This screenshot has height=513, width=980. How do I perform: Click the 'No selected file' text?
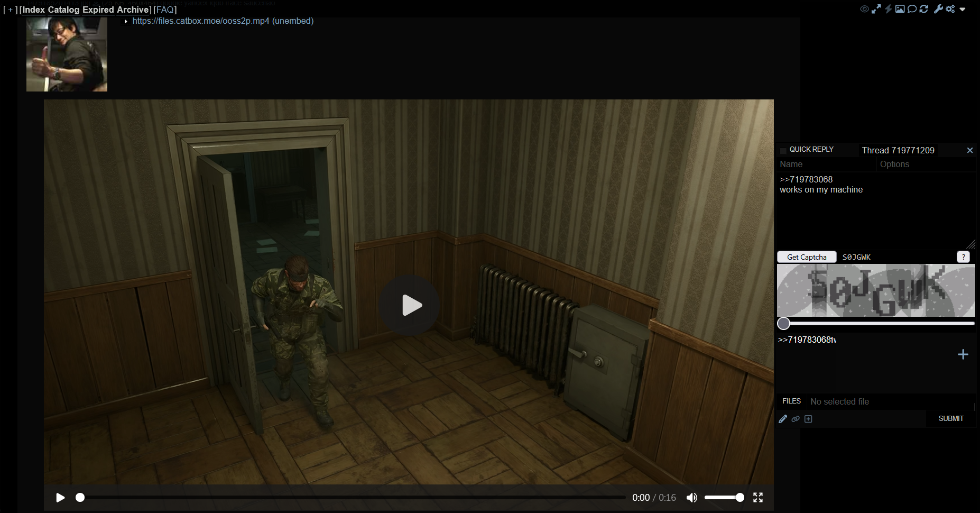coord(839,401)
